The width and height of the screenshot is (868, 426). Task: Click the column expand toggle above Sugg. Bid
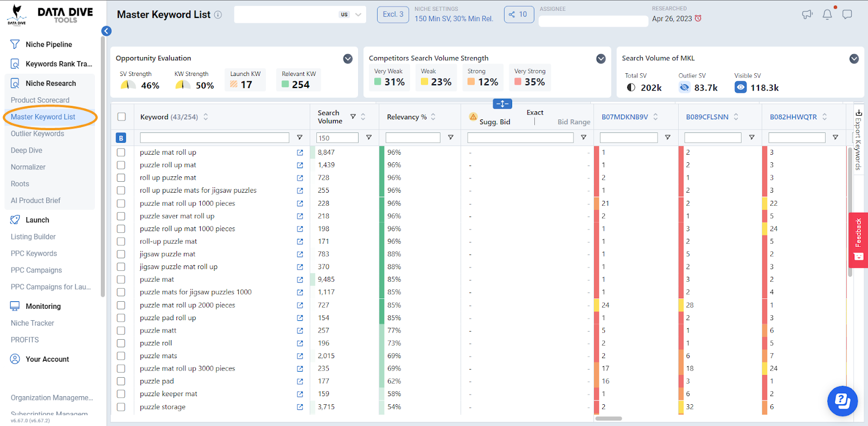pyautogui.click(x=502, y=104)
